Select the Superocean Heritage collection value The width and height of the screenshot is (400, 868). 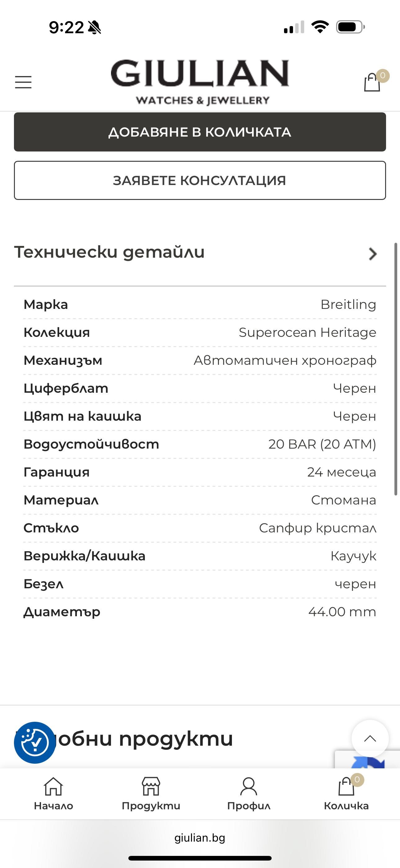point(307,332)
